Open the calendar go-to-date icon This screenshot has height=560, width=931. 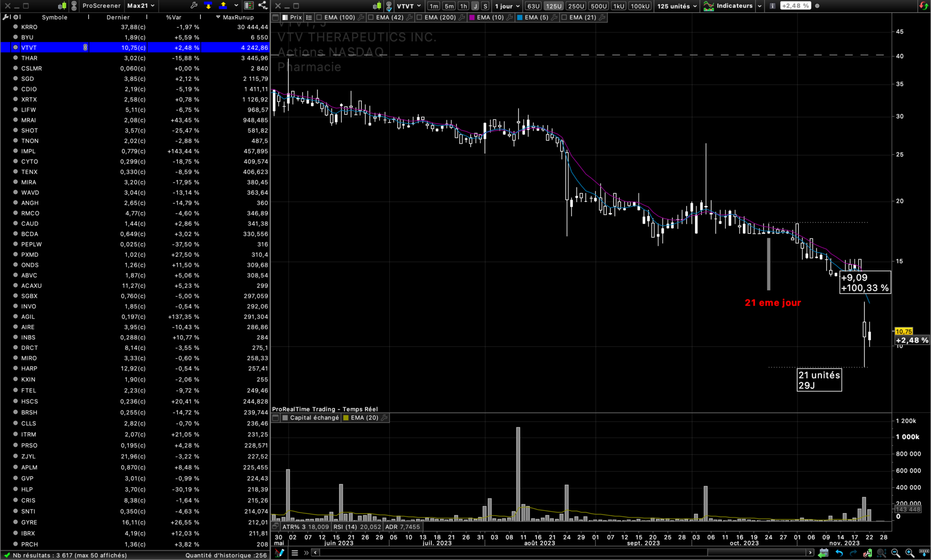[x=823, y=553]
